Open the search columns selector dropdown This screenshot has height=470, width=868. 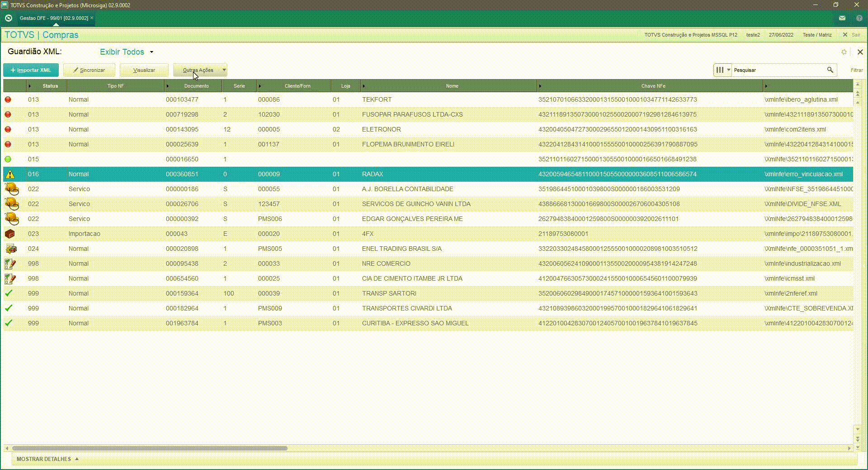pos(722,70)
